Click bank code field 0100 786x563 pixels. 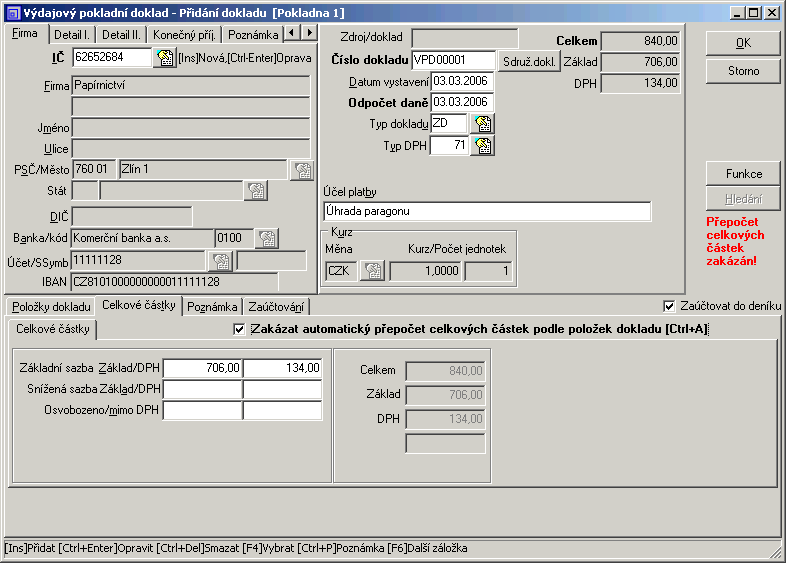[234, 238]
